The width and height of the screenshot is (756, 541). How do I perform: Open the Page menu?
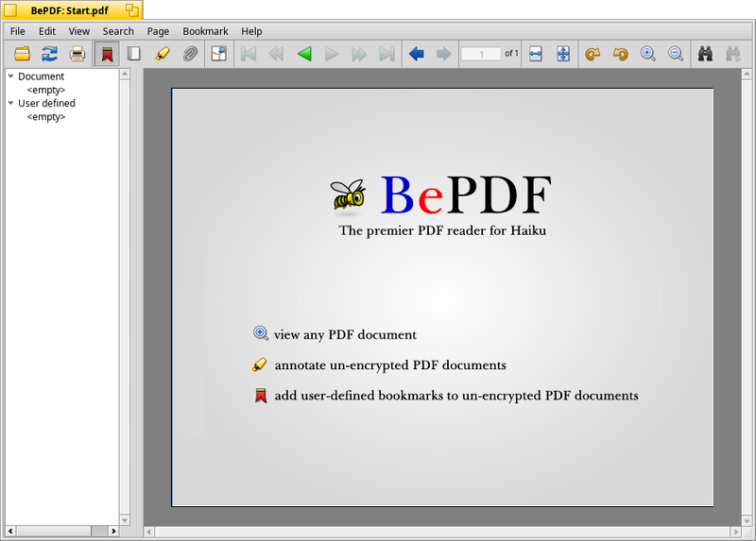tap(158, 31)
